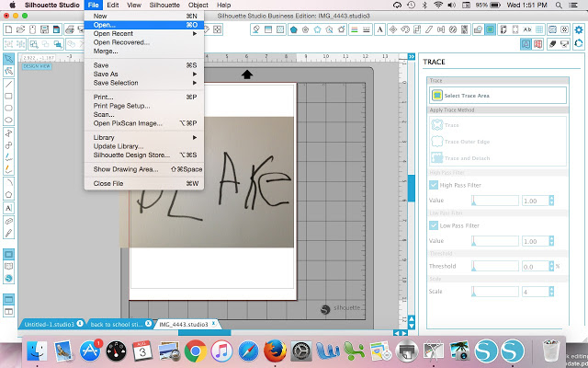This screenshot has width=588, height=368.
Task: Adjust the Threshold value stepper
Action: tap(551, 266)
